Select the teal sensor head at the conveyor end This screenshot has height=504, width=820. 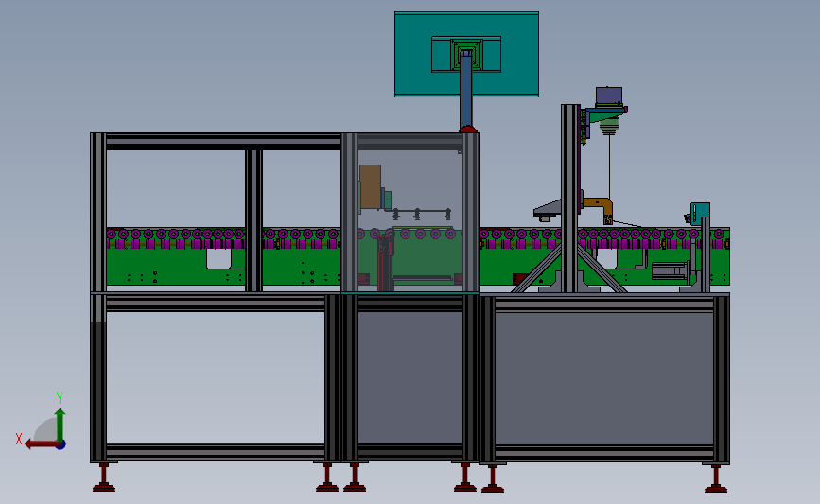700,214
